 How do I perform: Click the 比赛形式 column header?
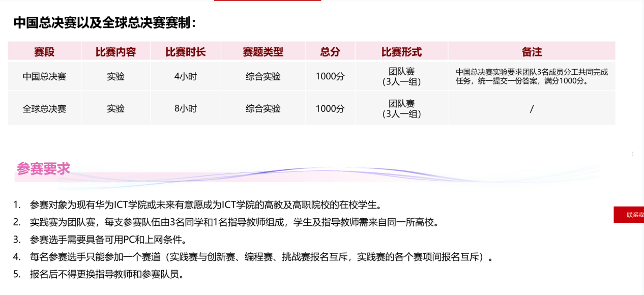tap(401, 51)
